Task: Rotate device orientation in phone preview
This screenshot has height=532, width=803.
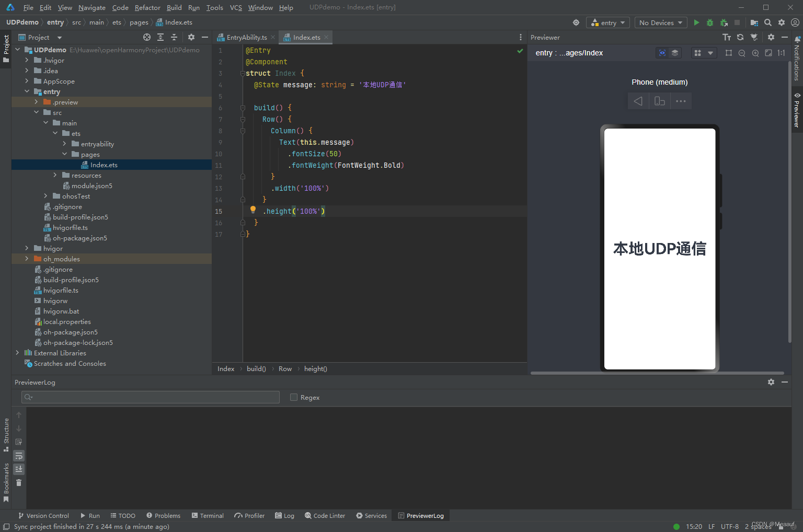Action: 660,101
